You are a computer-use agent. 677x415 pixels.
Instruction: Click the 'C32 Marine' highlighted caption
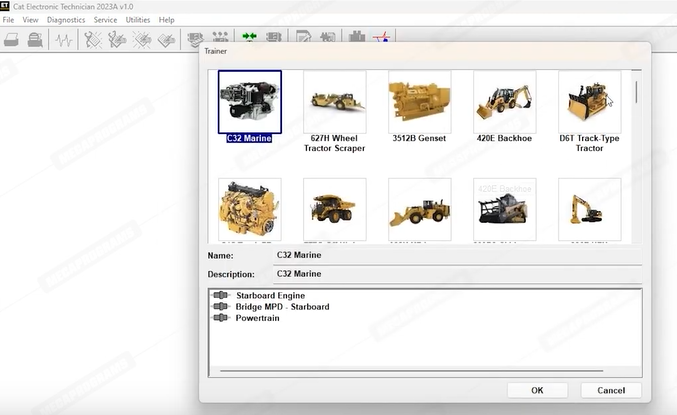(x=249, y=138)
